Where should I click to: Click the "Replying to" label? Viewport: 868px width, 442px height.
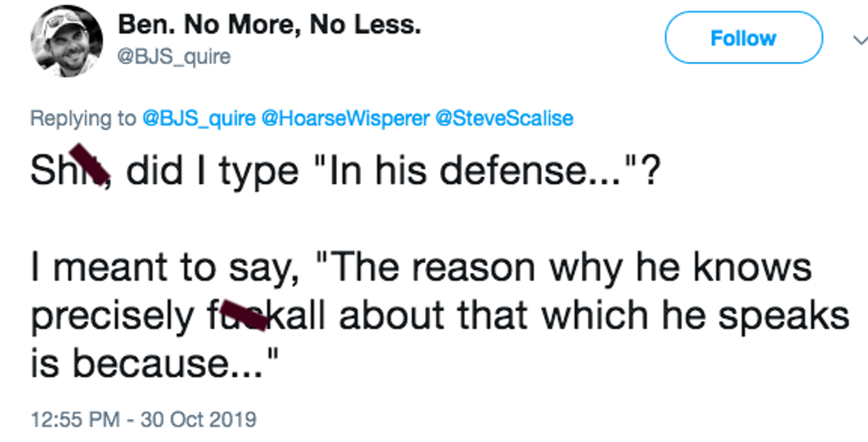pyautogui.click(x=83, y=118)
